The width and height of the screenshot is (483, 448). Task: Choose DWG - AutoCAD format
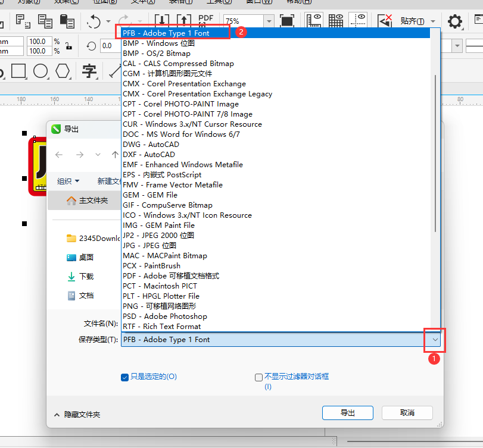(x=276, y=145)
